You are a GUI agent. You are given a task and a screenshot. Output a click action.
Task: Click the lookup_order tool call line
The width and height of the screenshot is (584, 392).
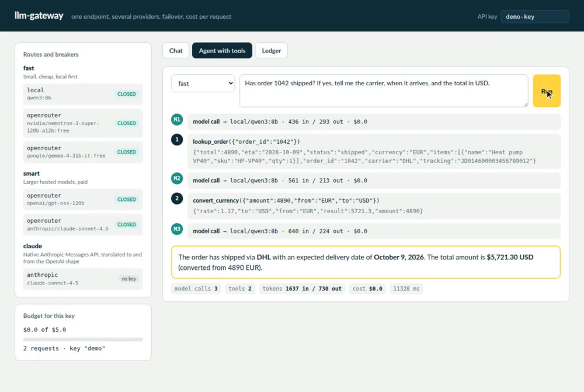[246, 141]
